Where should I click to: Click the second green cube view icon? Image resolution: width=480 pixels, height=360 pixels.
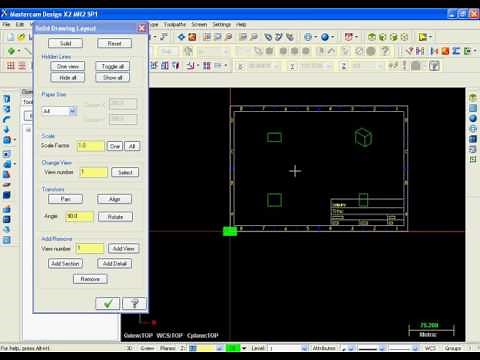pyautogui.click(x=383, y=37)
